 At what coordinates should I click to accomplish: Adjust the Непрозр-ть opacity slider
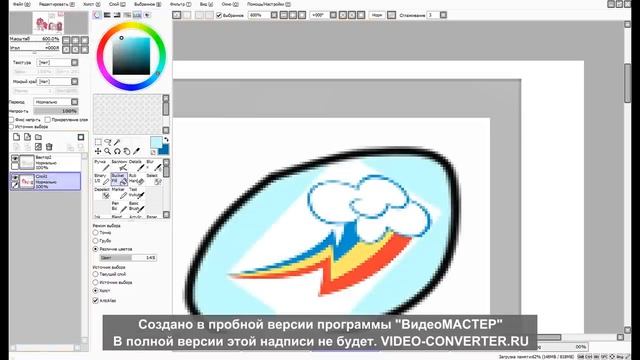56,111
